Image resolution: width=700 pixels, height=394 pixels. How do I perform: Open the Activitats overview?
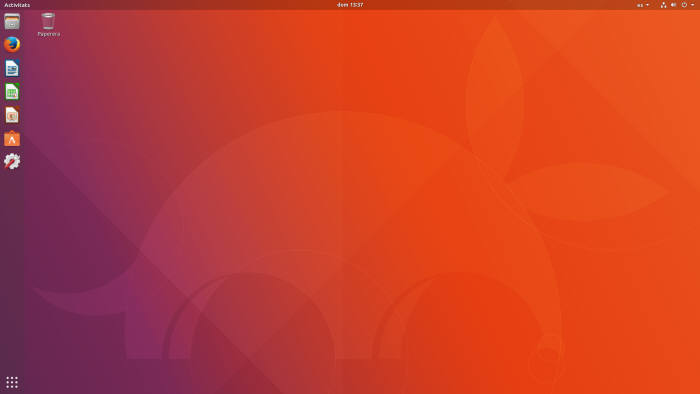click(x=17, y=5)
